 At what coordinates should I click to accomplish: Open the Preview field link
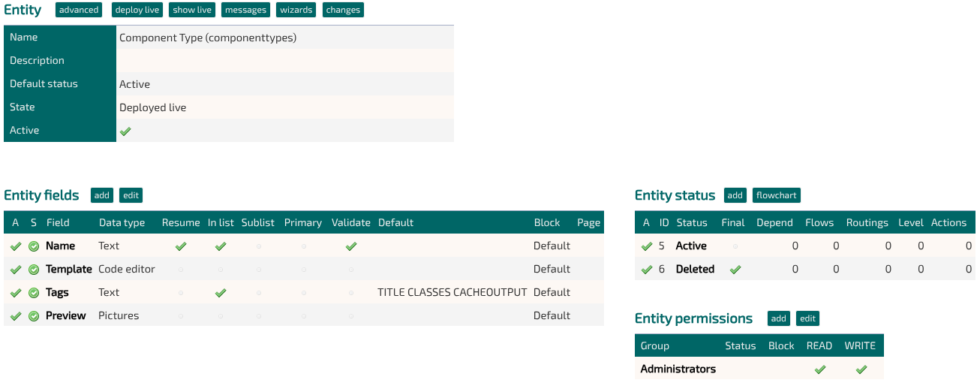[66, 315]
